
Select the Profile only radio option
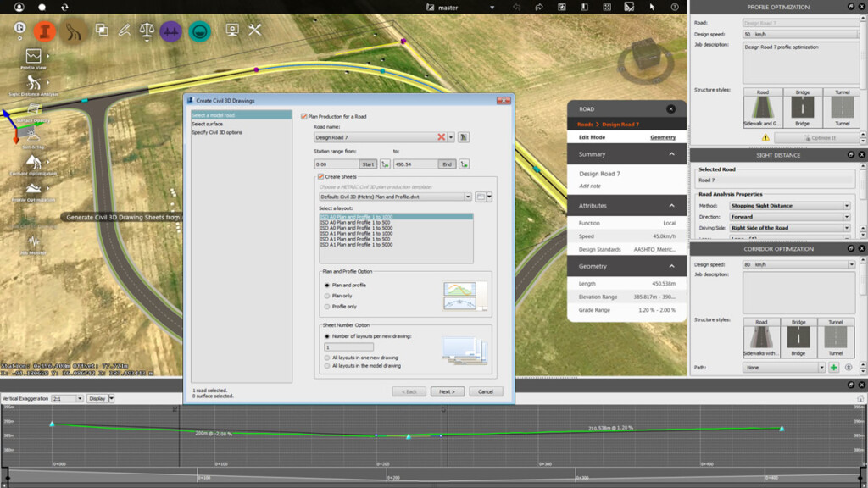tap(327, 307)
